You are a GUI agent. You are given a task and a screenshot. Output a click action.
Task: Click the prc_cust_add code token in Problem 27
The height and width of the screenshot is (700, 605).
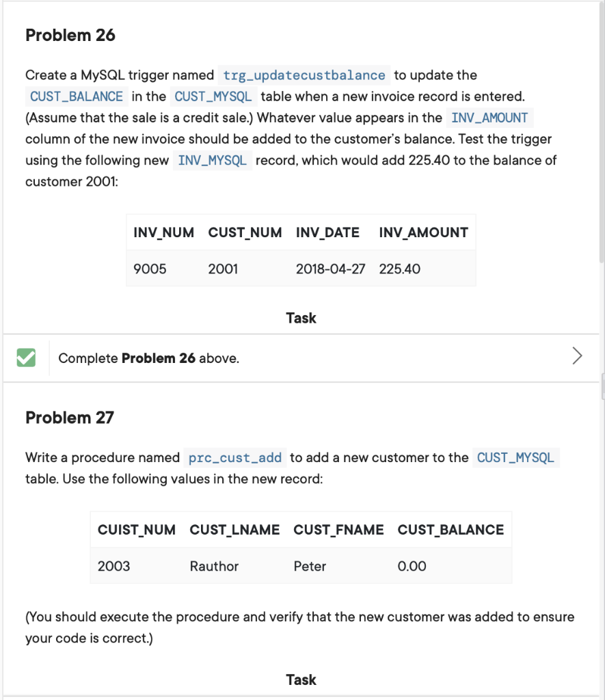[236, 457]
